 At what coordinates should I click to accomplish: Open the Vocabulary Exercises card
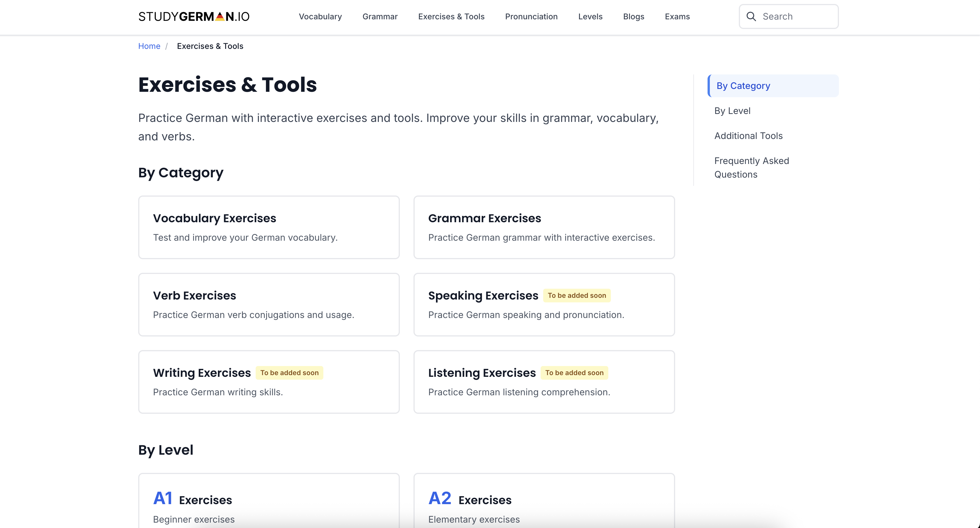[x=268, y=227]
